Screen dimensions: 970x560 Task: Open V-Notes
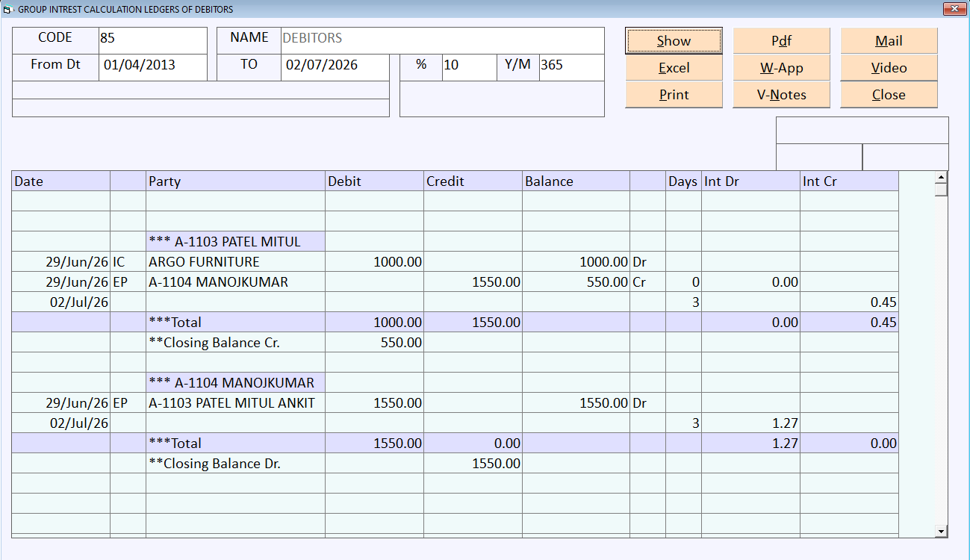[x=781, y=95]
